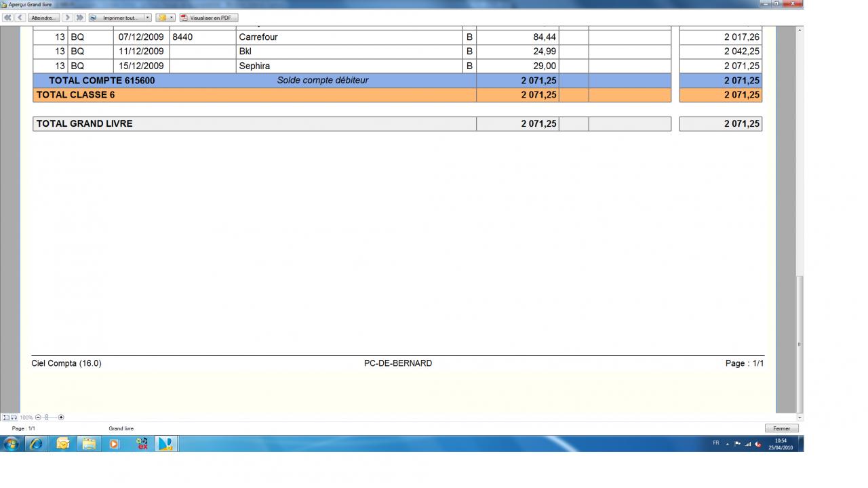Click the zoom out minus button
Viewport: 868px width, 488px height.
(38, 418)
